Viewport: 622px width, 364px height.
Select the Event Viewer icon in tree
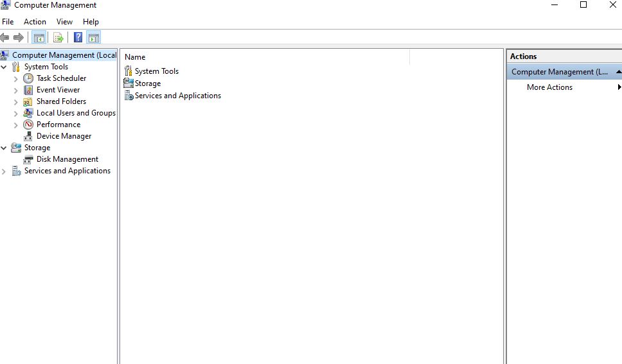click(28, 90)
